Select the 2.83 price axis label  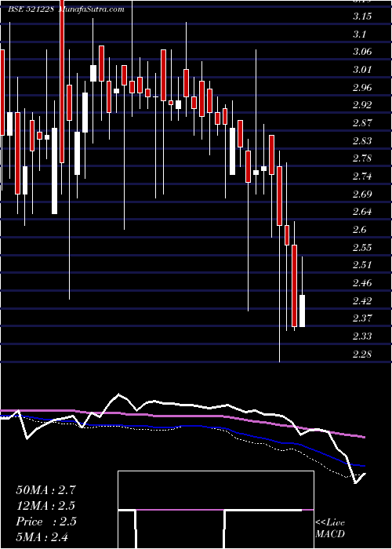(x=362, y=140)
